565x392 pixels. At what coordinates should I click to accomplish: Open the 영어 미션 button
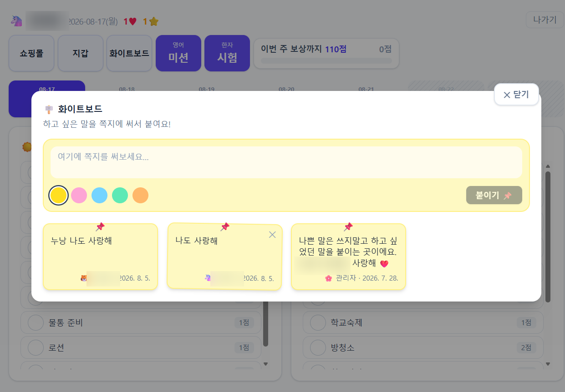pos(178,53)
